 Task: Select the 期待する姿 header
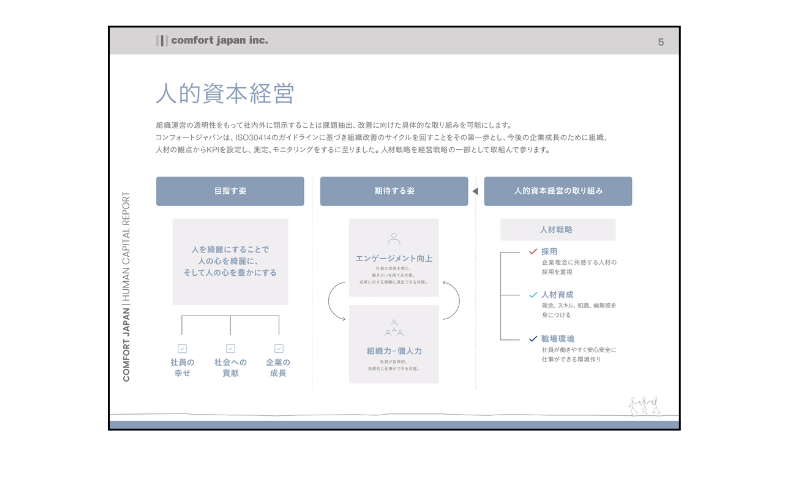394,191
